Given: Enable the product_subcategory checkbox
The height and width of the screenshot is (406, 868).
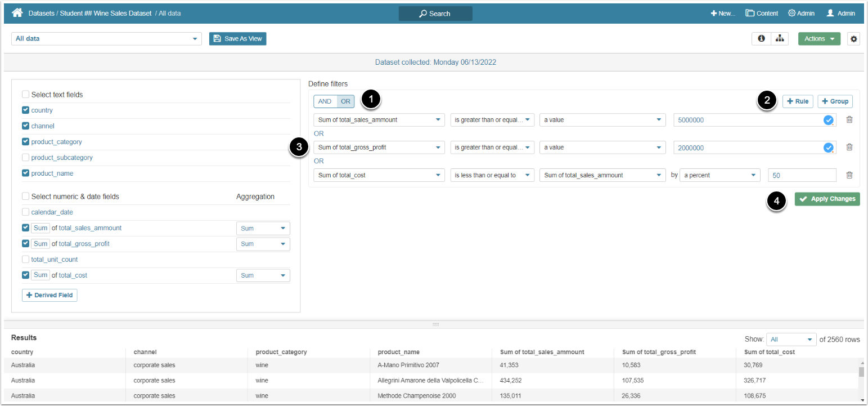Looking at the screenshot, I should 25,158.
